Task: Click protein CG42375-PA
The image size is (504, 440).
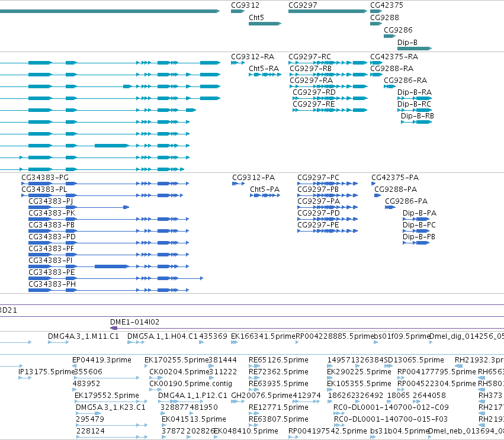Action: [395, 178]
